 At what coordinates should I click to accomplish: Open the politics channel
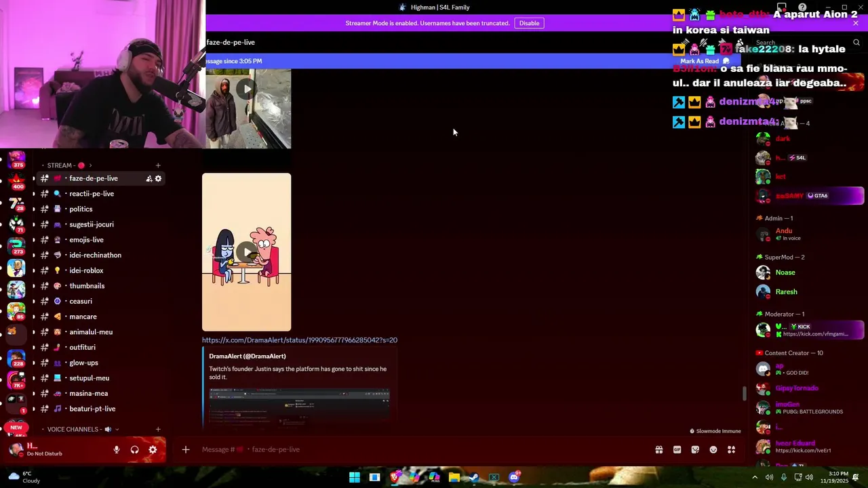click(100, 209)
